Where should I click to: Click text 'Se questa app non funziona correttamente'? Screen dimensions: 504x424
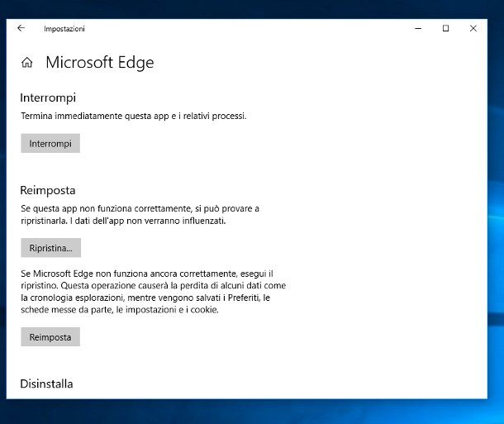click(107, 208)
